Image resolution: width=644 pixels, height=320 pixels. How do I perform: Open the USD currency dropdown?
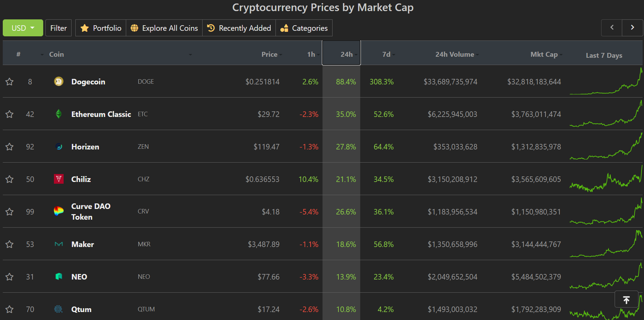click(23, 28)
